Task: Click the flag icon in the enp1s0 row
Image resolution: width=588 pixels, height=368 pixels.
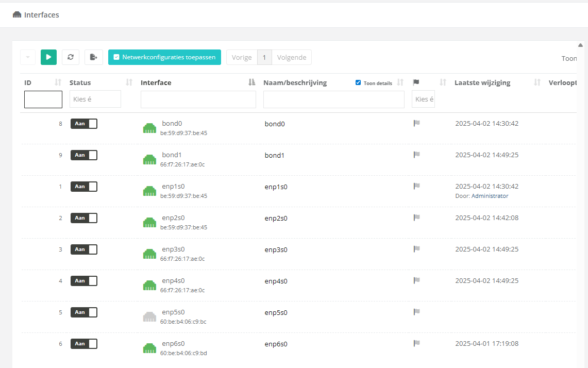Action: [416, 186]
